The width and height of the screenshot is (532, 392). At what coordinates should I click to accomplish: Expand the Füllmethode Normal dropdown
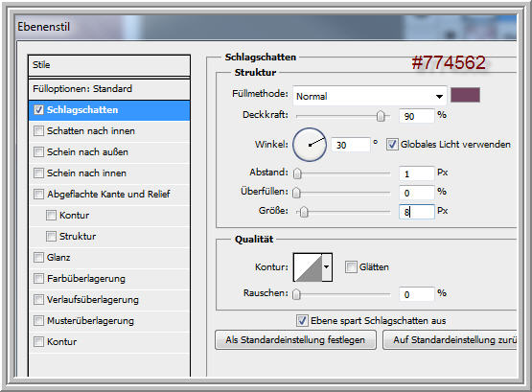coord(370,96)
